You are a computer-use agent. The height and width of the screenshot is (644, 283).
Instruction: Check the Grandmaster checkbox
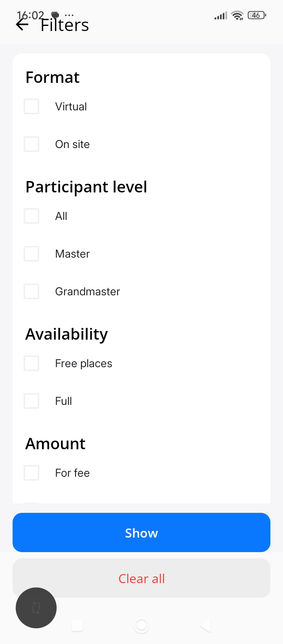tap(31, 291)
